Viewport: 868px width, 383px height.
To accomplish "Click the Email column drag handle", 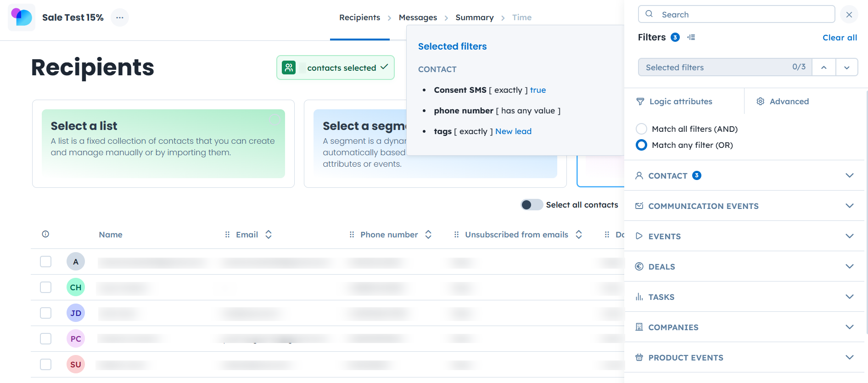I will click(x=227, y=235).
